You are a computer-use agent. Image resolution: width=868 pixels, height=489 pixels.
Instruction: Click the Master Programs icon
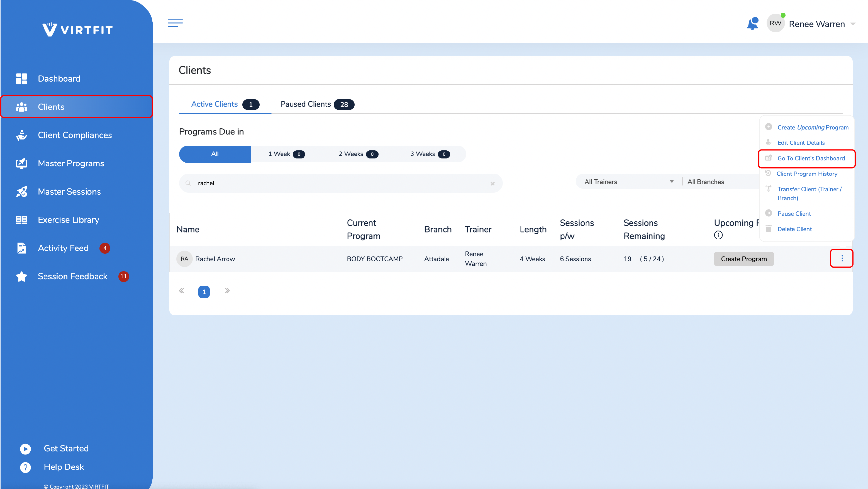21,163
